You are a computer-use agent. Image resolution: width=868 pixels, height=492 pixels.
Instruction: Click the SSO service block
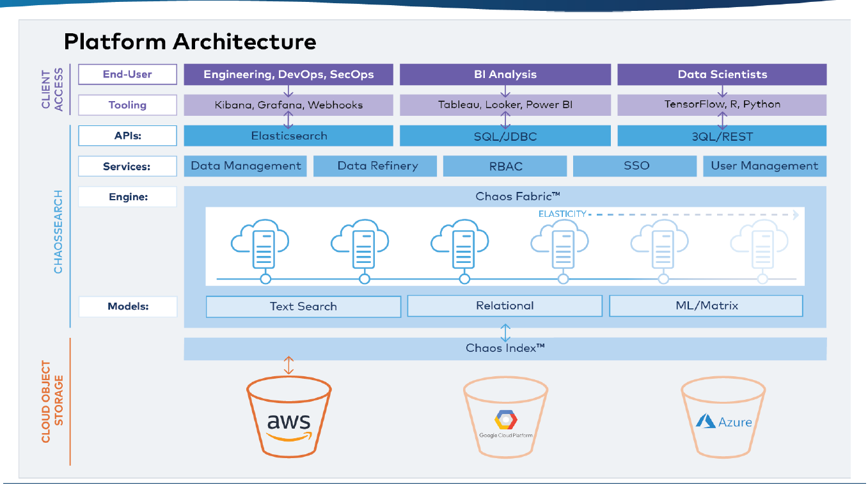coord(635,166)
